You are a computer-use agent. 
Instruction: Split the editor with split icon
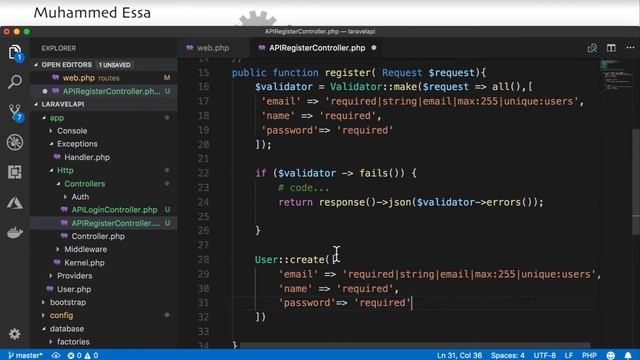[x=611, y=48]
